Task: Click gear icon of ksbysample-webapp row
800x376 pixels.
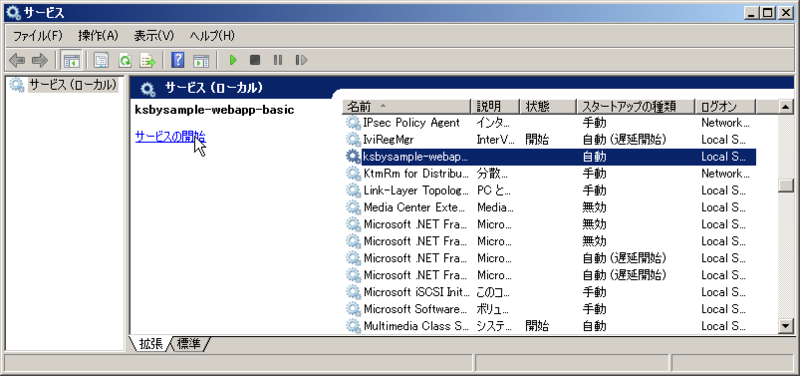Action: [353, 157]
